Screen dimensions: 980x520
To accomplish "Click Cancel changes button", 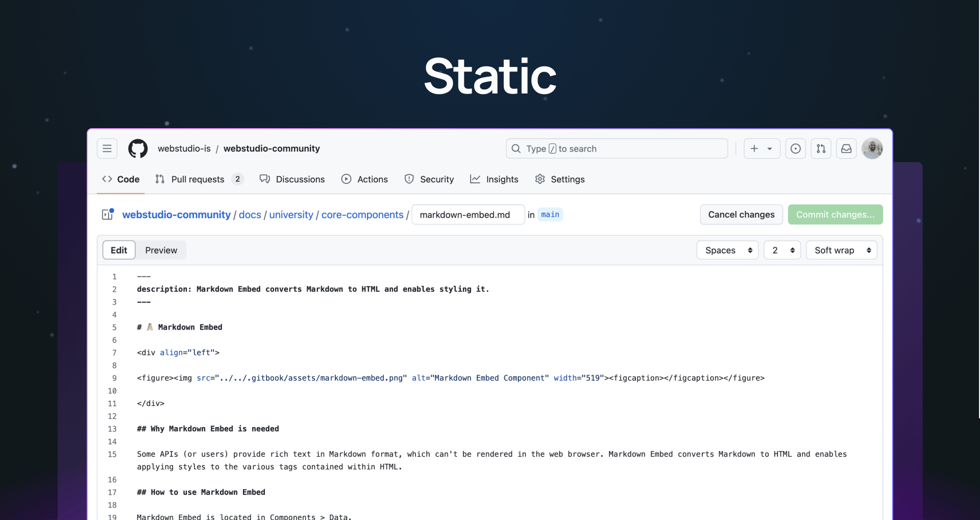I will click(x=741, y=215).
